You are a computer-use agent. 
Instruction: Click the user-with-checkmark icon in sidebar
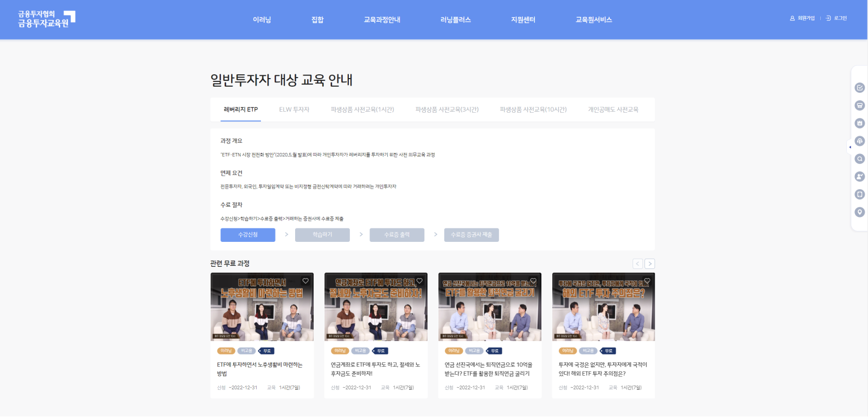pyautogui.click(x=859, y=176)
